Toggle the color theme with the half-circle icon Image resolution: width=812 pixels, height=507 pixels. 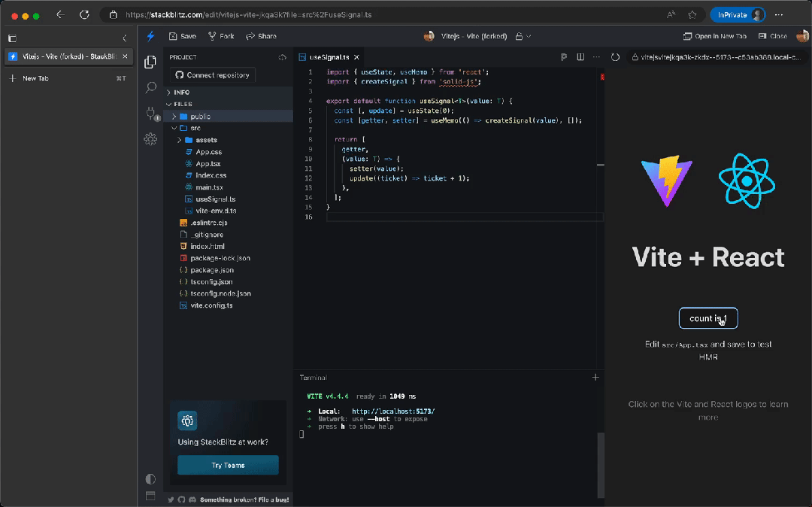(x=150, y=479)
